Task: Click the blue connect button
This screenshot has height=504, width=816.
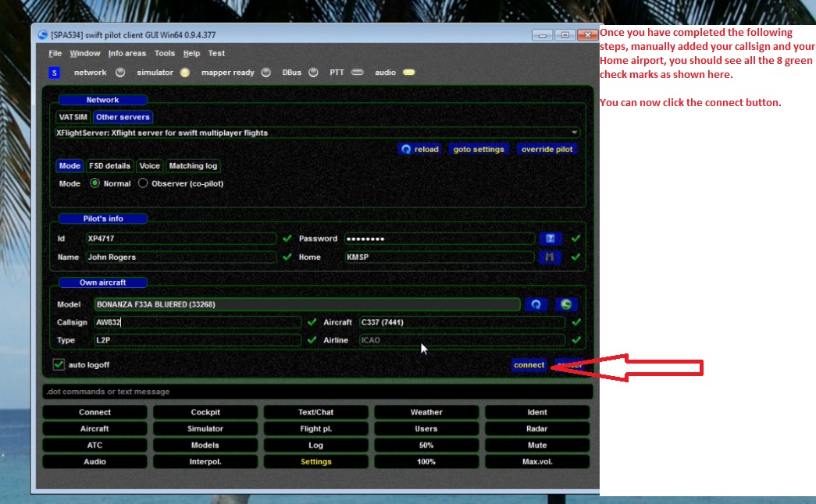Action: click(x=529, y=365)
